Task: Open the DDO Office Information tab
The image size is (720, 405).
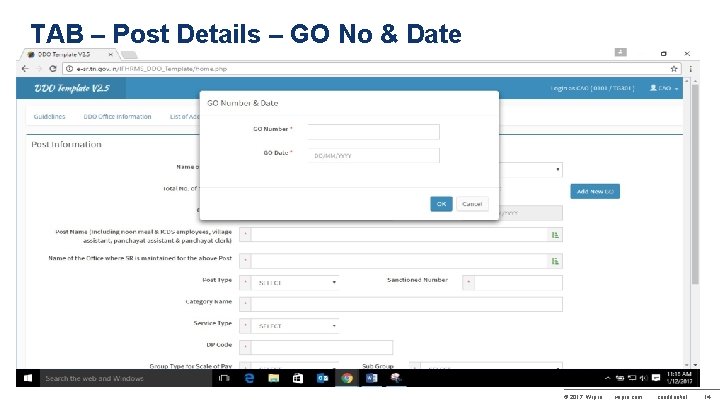Action: coord(118,117)
